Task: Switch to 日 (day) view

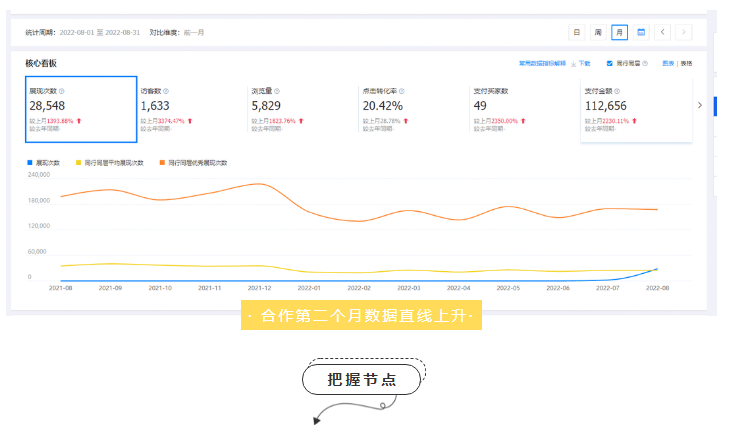Action: (576, 32)
